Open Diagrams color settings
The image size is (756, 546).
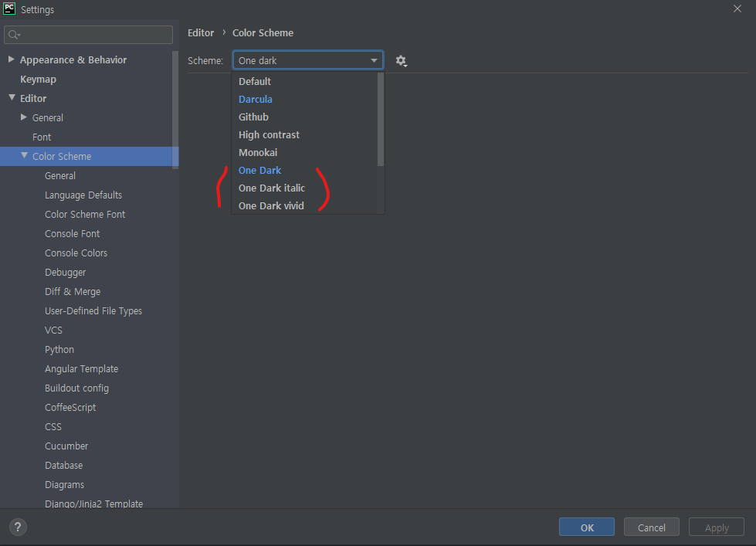pos(65,484)
